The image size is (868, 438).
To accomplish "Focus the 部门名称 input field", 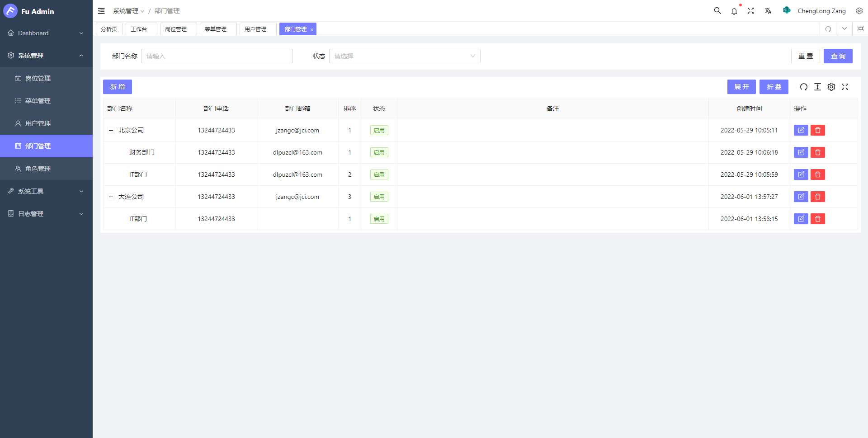I will tap(217, 56).
